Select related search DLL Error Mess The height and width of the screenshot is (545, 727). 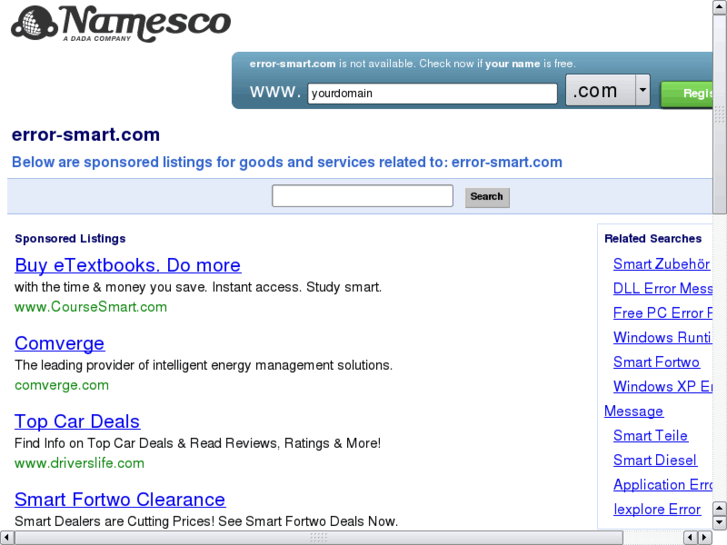663,289
